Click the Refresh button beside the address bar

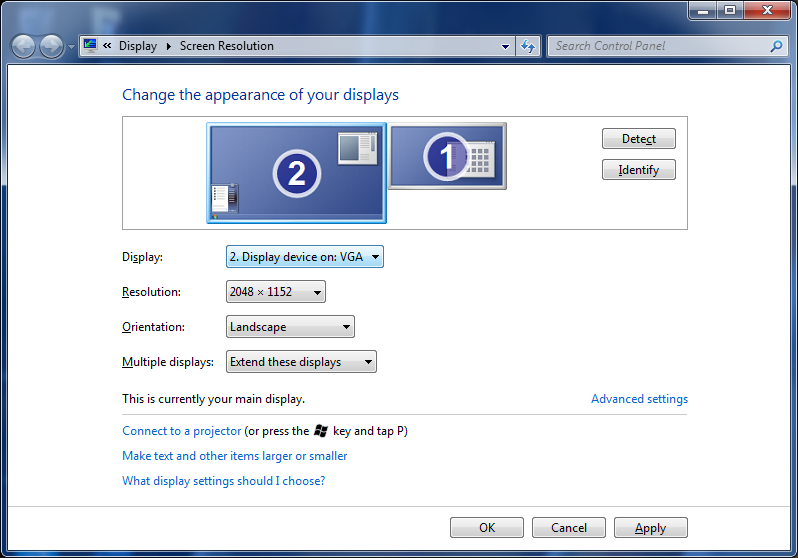point(529,46)
